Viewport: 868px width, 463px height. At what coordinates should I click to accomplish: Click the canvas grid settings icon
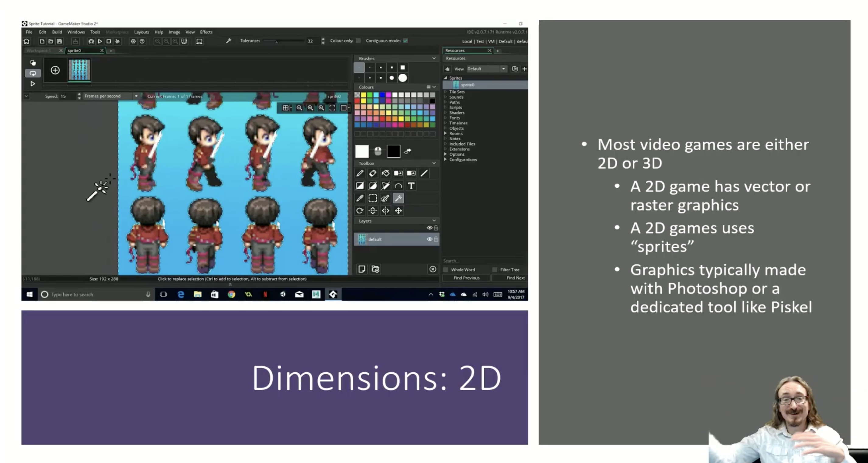(x=286, y=108)
